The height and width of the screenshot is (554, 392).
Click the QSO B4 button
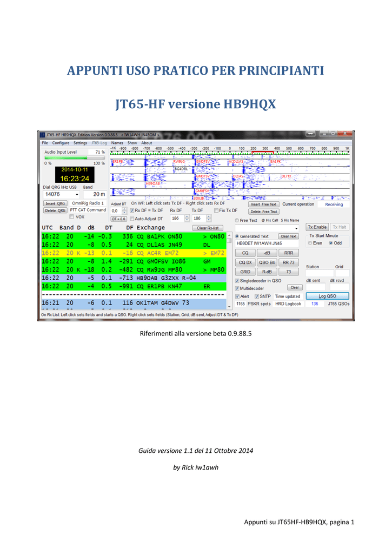click(267, 262)
